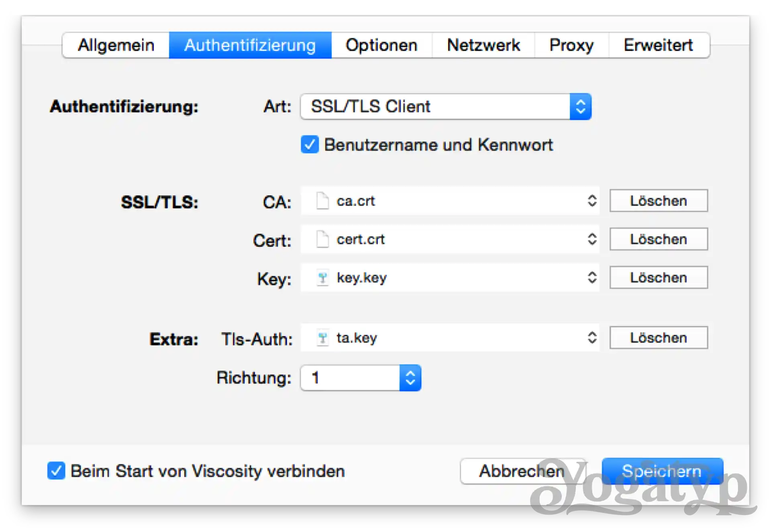Click the cert.crt document icon
Image resolution: width=771 pixels, height=532 pixels.
(322, 239)
